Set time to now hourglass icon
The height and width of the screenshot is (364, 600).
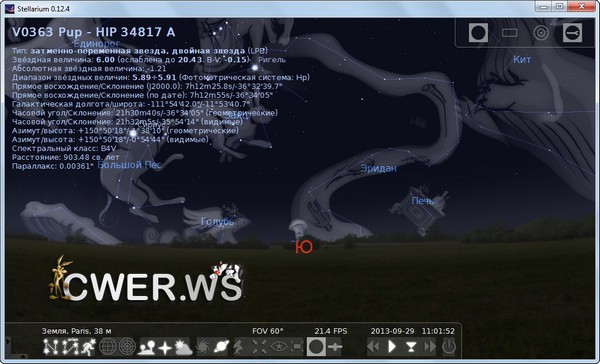[411, 347]
